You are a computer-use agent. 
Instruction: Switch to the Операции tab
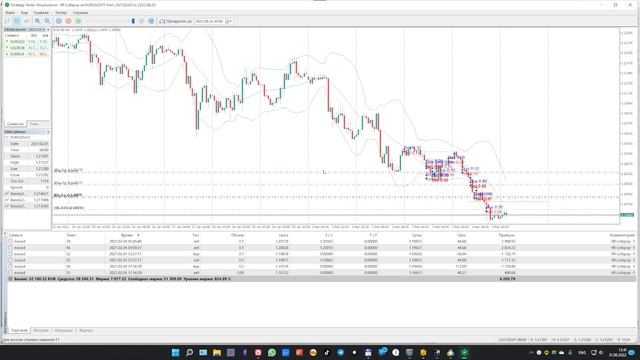point(63,331)
